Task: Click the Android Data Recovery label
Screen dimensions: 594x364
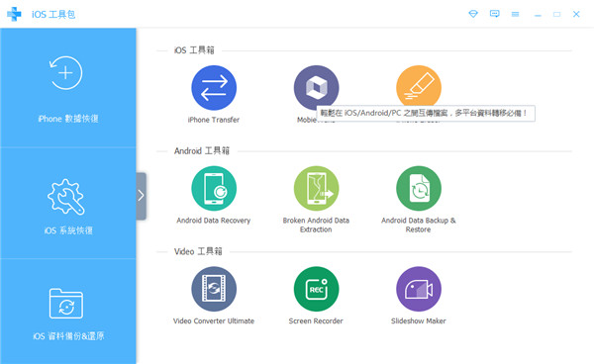Action: click(x=214, y=221)
